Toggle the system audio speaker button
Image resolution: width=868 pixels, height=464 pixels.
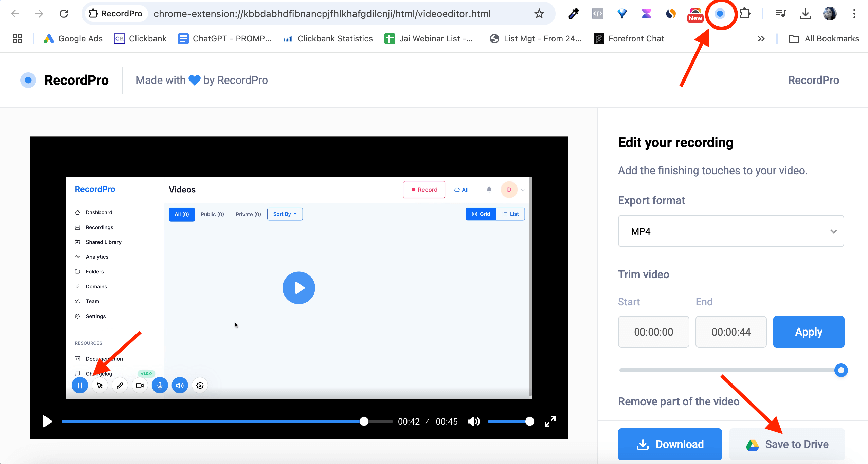tap(180, 385)
